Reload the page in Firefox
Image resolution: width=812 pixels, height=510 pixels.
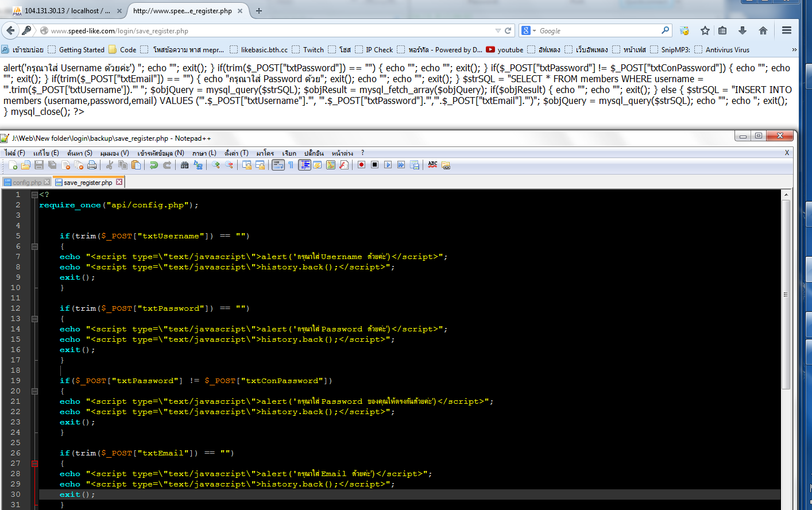pyautogui.click(x=508, y=30)
